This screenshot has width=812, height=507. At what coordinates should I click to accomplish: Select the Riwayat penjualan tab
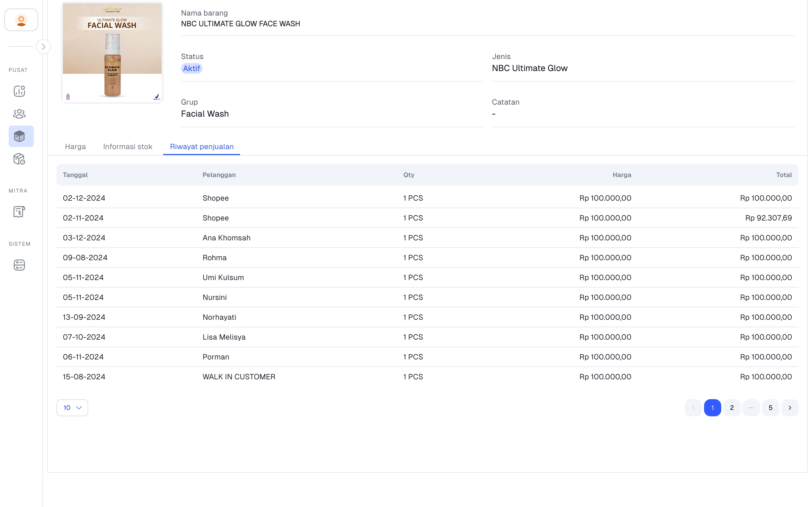click(x=202, y=146)
